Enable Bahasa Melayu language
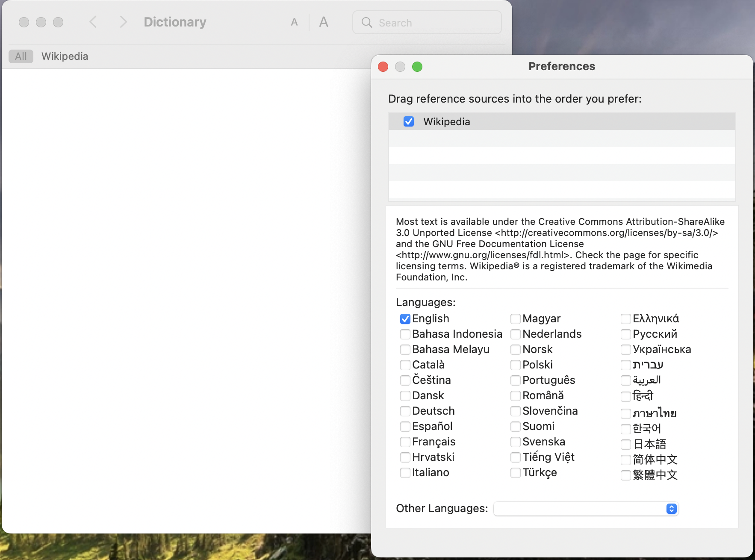 (x=405, y=350)
